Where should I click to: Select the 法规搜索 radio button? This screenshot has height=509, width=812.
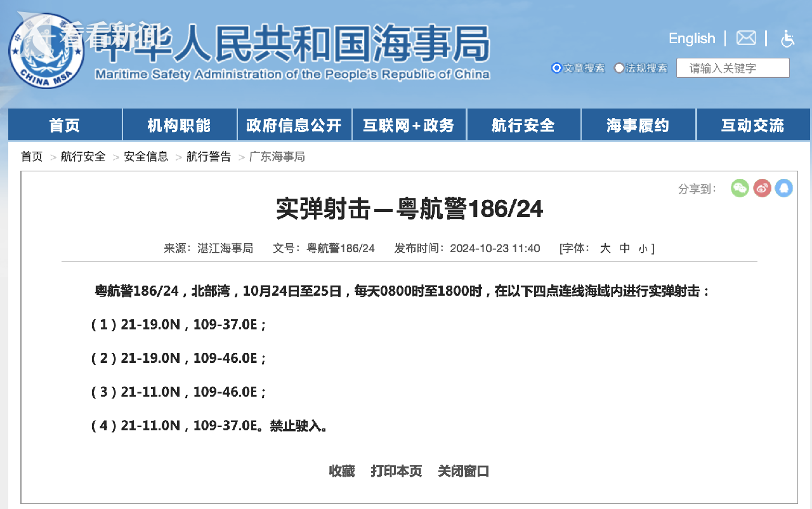(x=619, y=68)
